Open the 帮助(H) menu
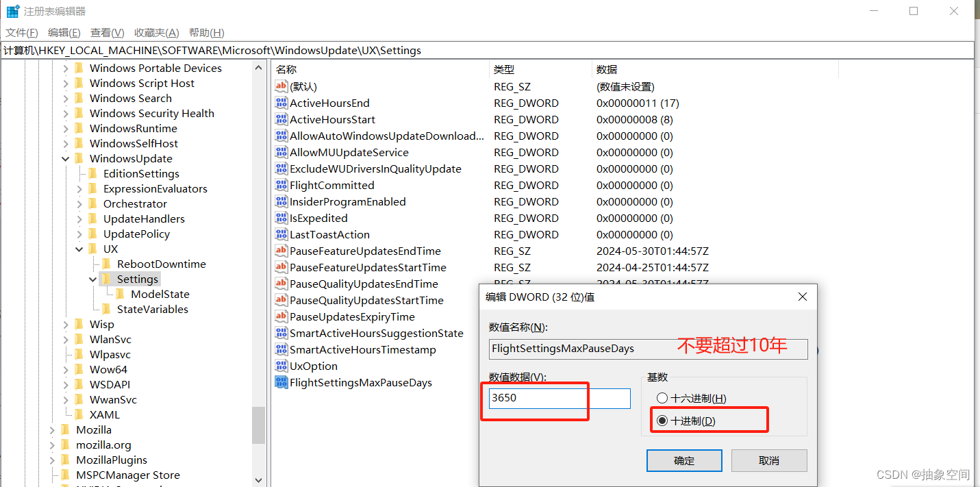The height and width of the screenshot is (487, 980). tap(207, 32)
